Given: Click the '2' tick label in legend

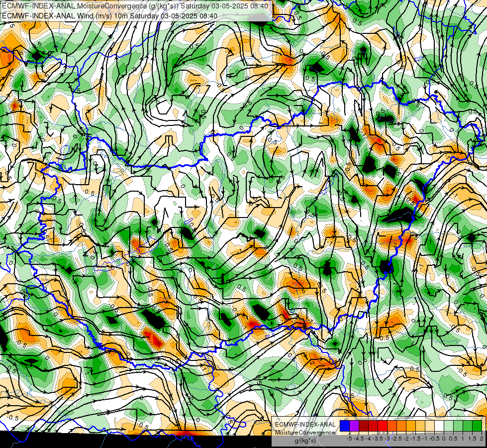Looking at the screenshot, I should pos(482,439).
